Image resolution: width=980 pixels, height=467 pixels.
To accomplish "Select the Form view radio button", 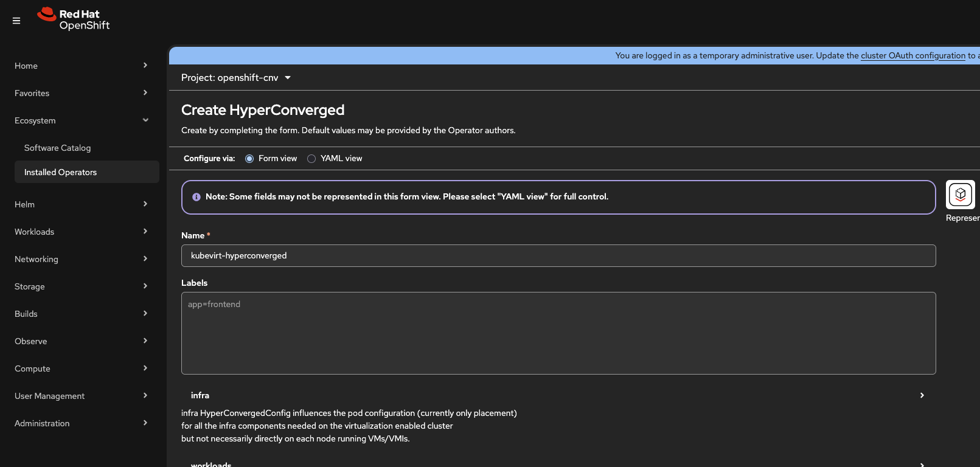I will pyautogui.click(x=249, y=159).
